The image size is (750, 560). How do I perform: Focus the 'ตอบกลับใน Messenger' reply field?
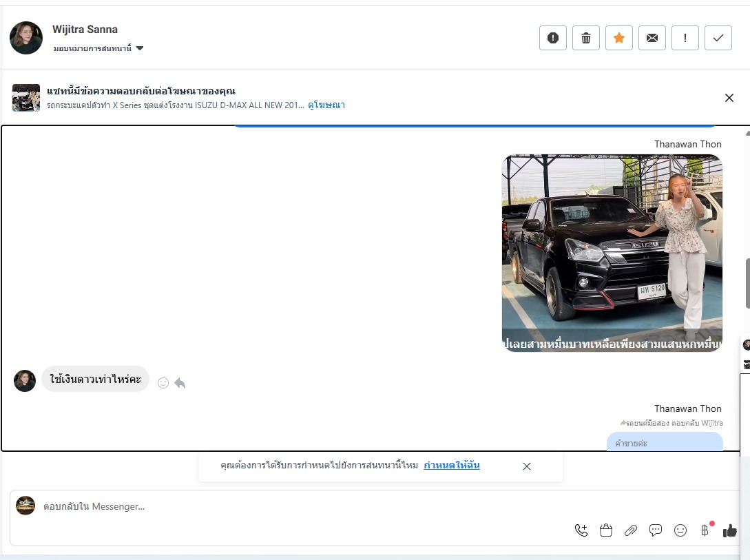[306, 506]
